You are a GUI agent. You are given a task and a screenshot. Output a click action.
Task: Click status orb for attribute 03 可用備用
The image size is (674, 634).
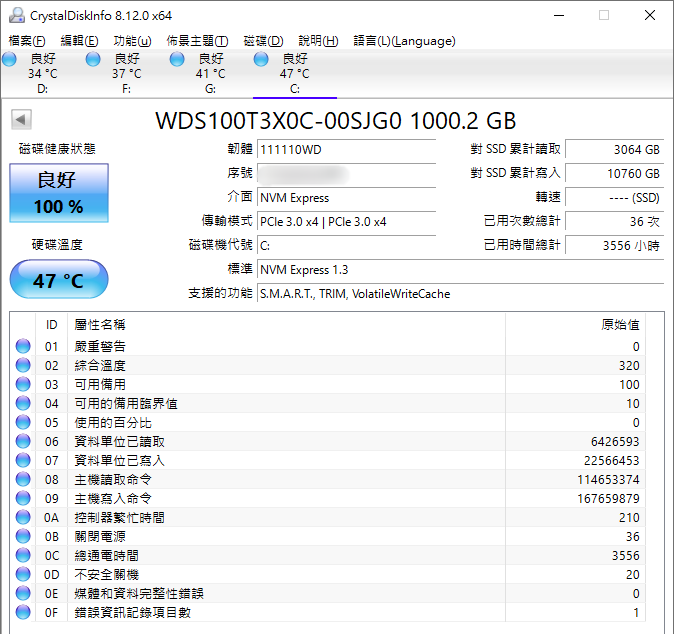click(x=23, y=384)
